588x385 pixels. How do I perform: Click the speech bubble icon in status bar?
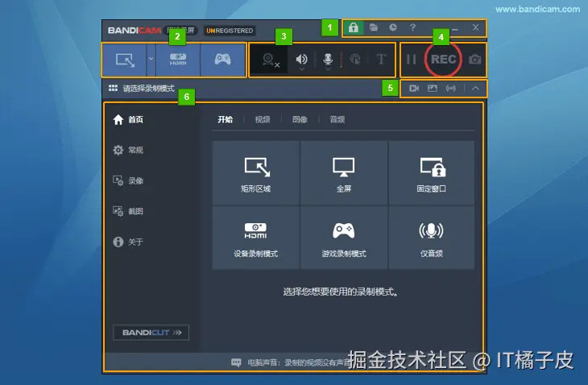tap(236, 362)
